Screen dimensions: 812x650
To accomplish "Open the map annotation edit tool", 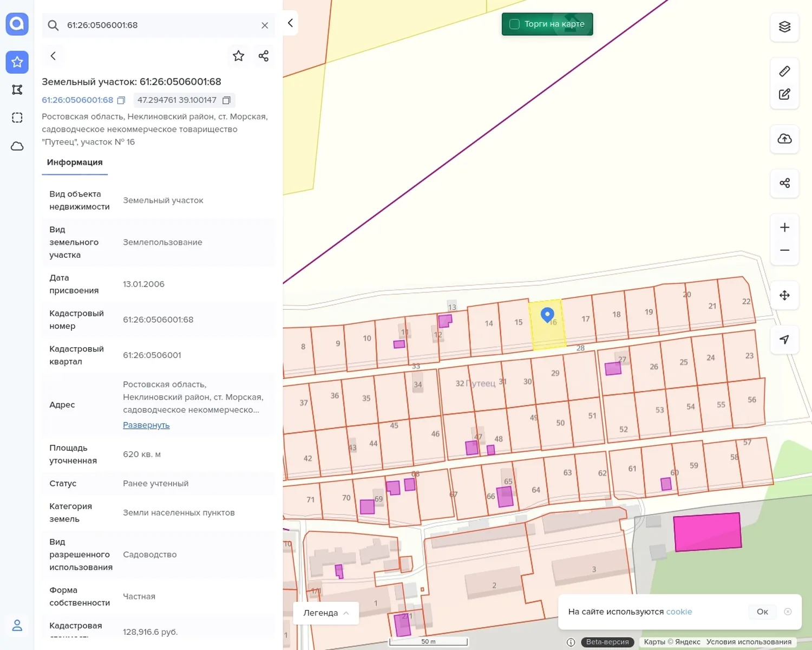I will 784,94.
